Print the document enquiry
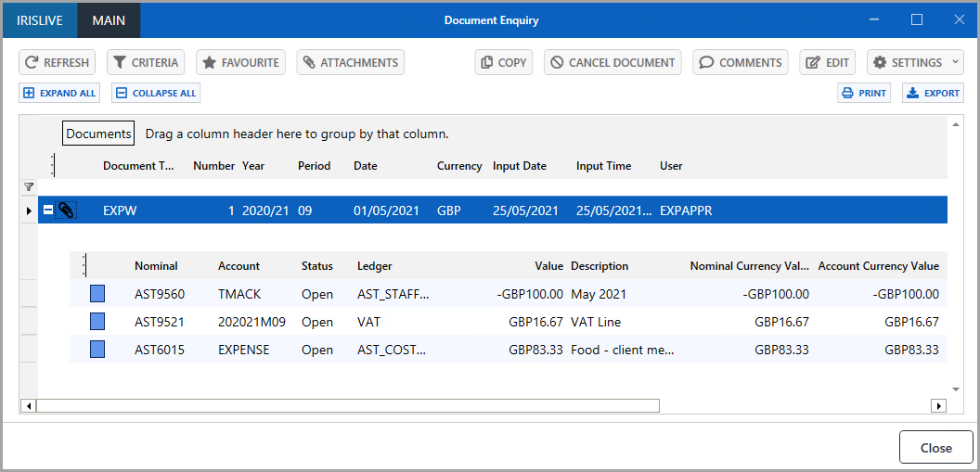The image size is (980, 472). pyautogui.click(x=864, y=93)
